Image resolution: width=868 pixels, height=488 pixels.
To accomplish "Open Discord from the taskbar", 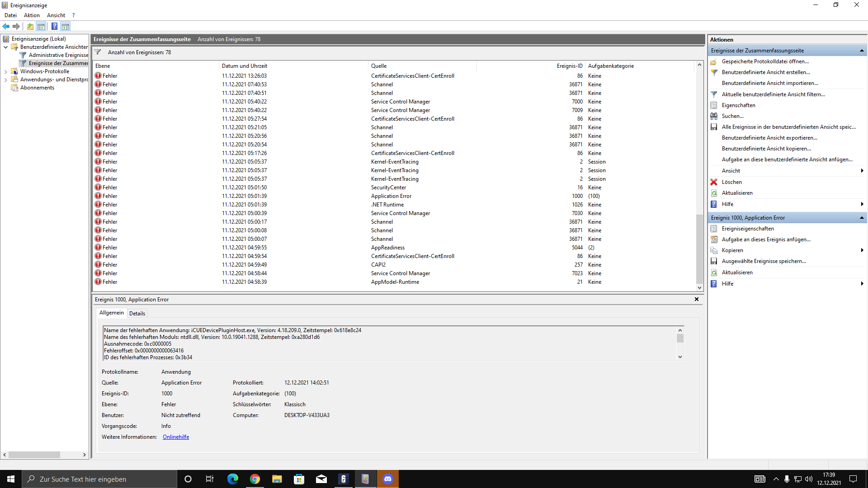I will click(x=388, y=479).
